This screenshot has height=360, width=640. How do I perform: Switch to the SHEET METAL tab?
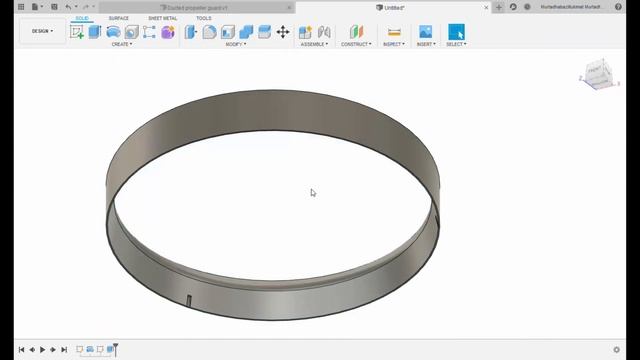[162, 18]
